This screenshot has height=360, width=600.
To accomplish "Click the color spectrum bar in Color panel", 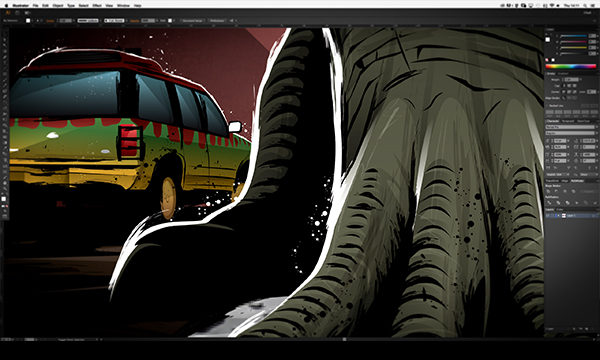I will (571, 66).
